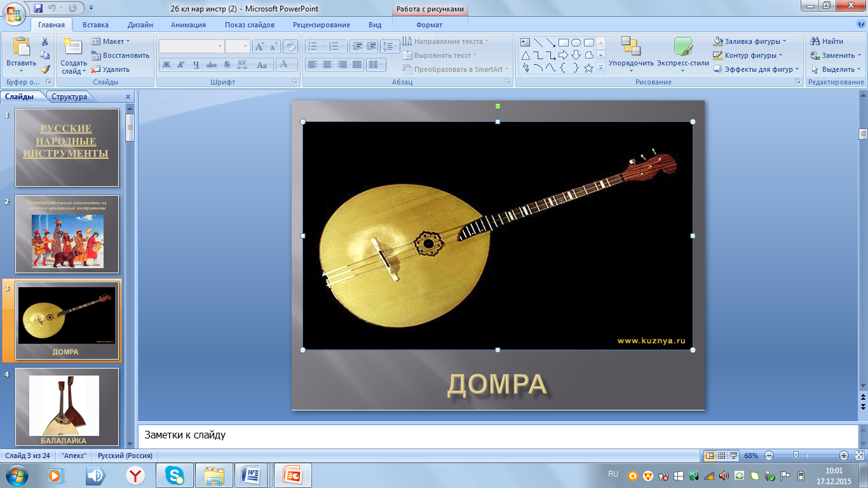The height and width of the screenshot is (488, 868).
Task: Toggle italic formatting (К)
Action: [181, 64]
